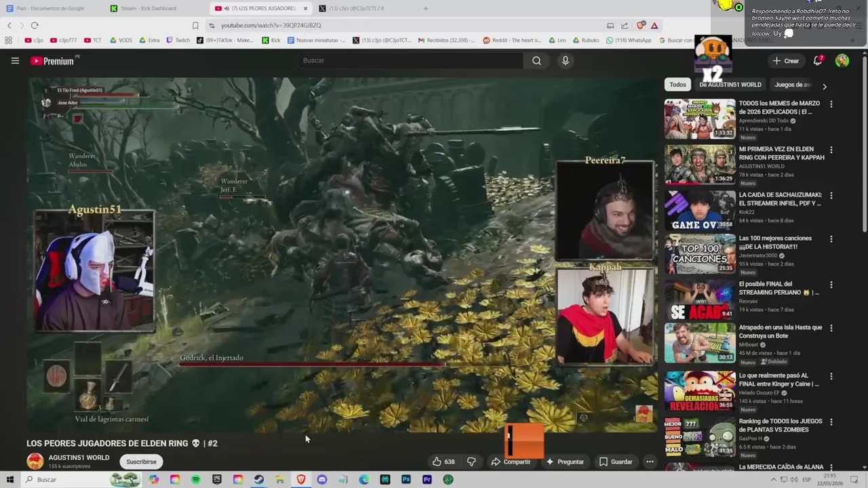The height and width of the screenshot is (488, 868).
Task: Open the taskbar clock and date
Action: pyautogui.click(x=830, y=479)
